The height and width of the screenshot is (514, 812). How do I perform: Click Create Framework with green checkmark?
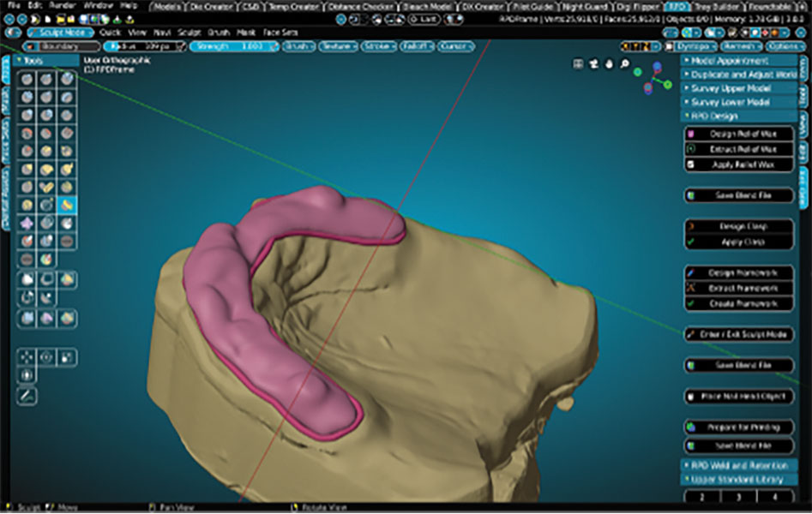(739, 303)
